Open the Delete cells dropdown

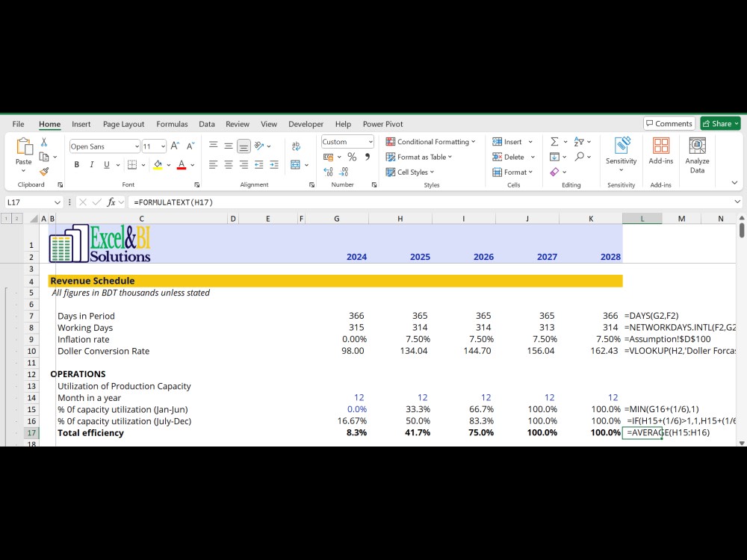pos(533,157)
